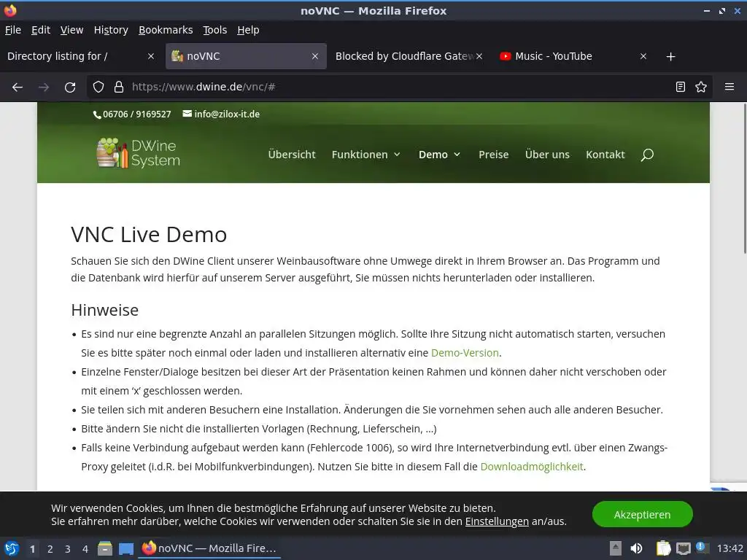Switch to virtual desktop 2
This screenshot has width=747, height=560.
(50, 549)
